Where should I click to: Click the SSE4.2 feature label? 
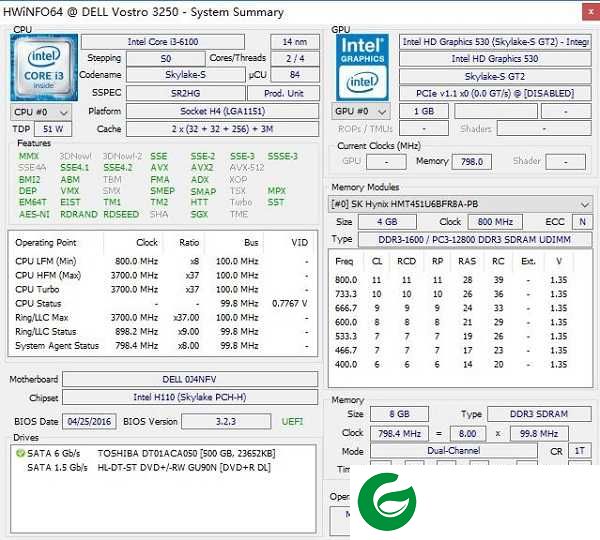click(118, 168)
